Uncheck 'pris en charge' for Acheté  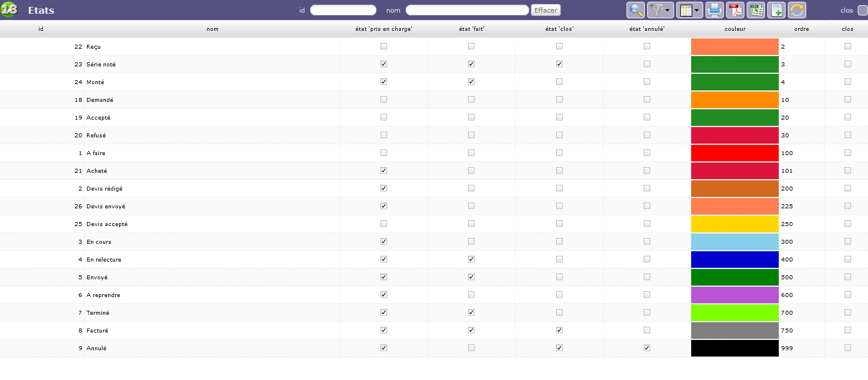tap(383, 171)
